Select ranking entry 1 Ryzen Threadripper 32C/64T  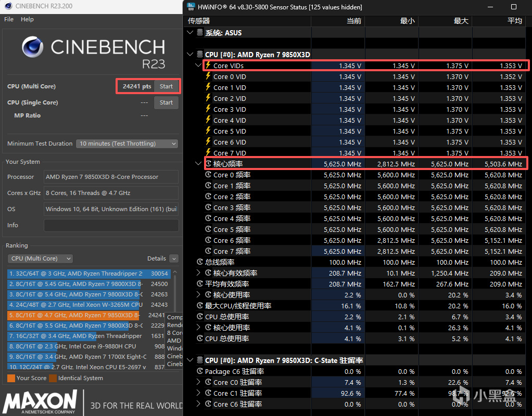click(x=88, y=274)
